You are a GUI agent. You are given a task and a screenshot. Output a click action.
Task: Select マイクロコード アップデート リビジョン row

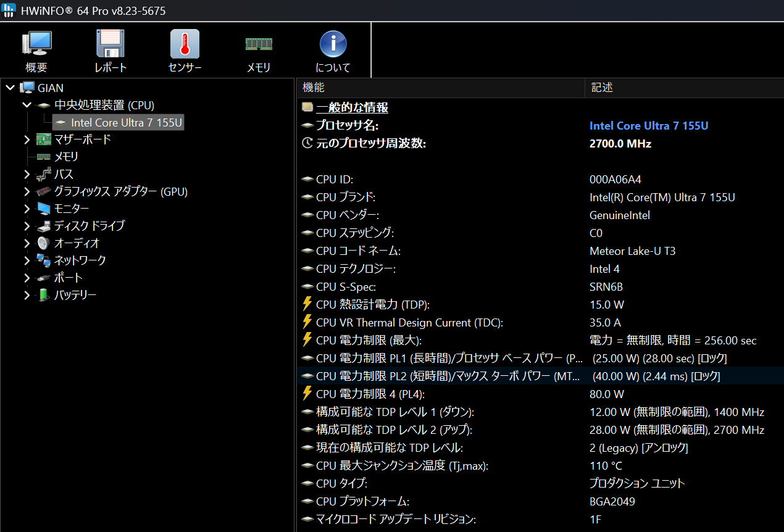tap(540, 519)
